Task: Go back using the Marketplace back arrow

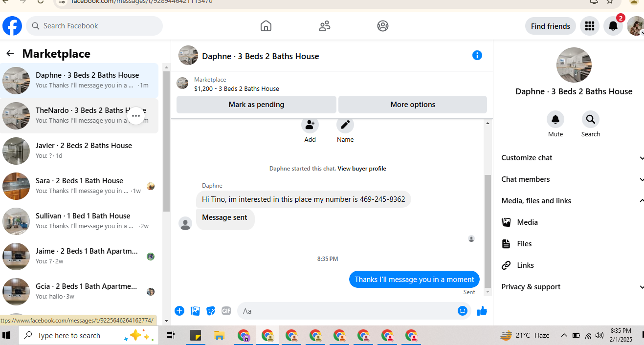Action: 10,53
